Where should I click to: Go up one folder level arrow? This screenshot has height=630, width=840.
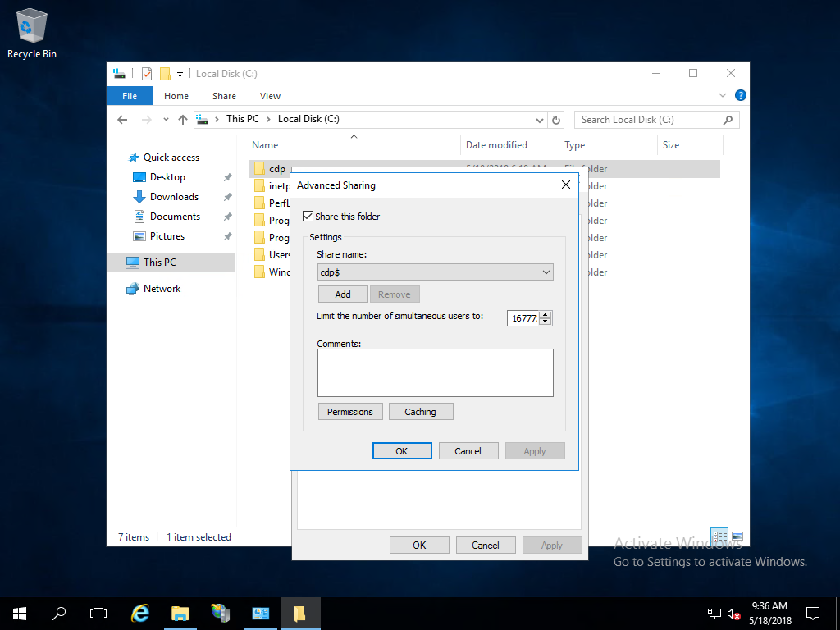click(x=183, y=120)
